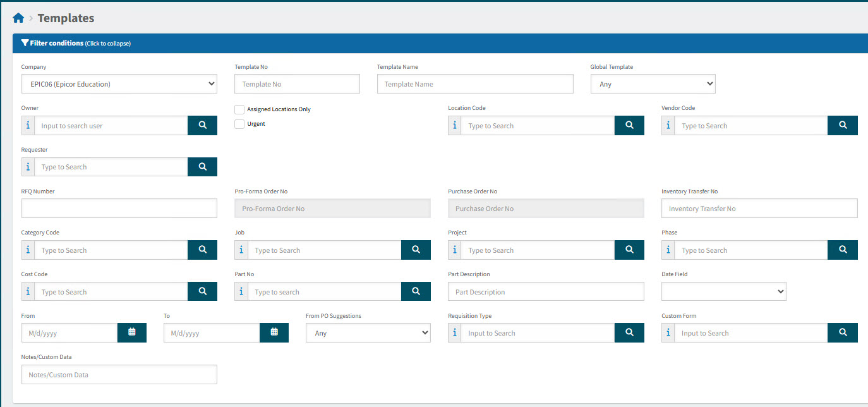868x407 pixels.
Task: Click the Vendor Code search icon
Action: pyautogui.click(x=843, y=125)
